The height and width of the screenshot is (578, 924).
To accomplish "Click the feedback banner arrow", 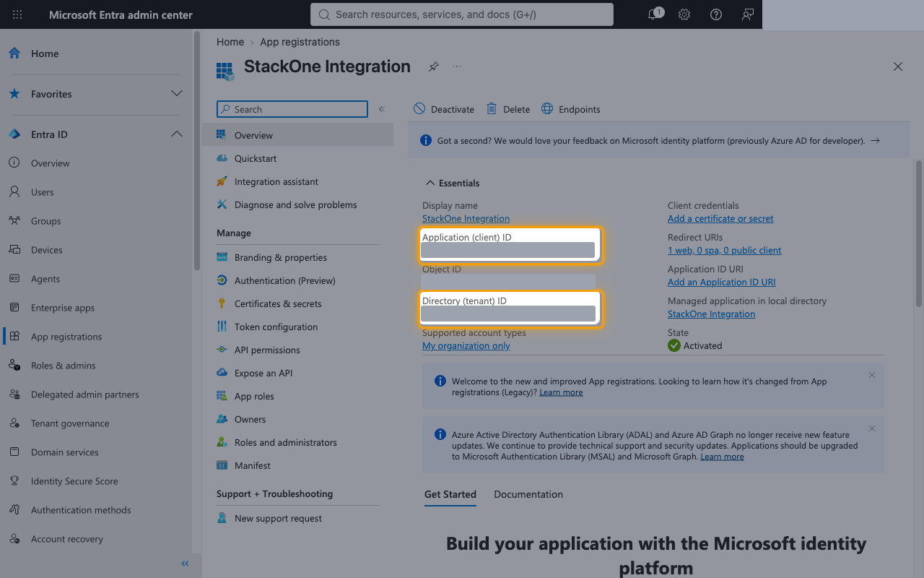I will [875, 140].
